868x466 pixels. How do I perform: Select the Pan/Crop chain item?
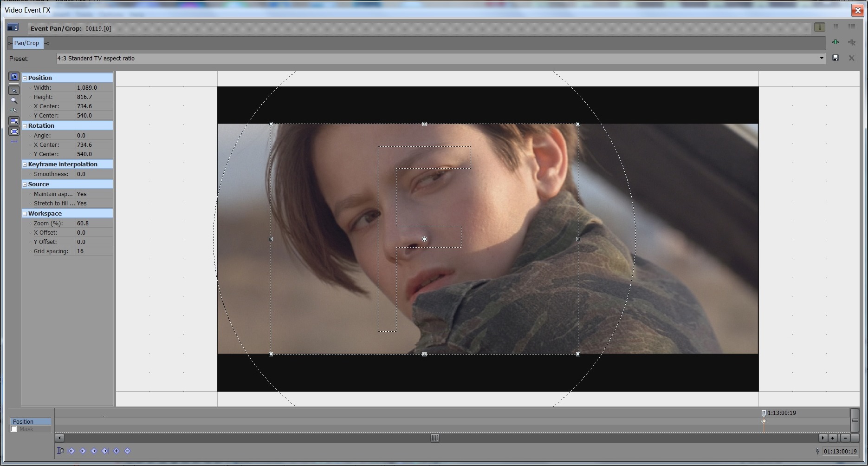tap(26, 43)
